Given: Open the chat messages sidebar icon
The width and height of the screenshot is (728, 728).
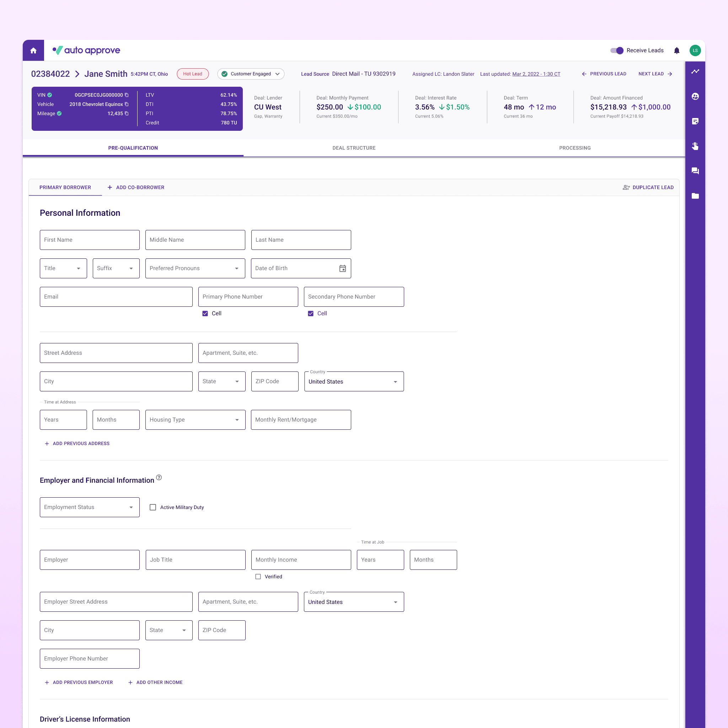Looking at the screenshot, I should [x=695, y=171].
